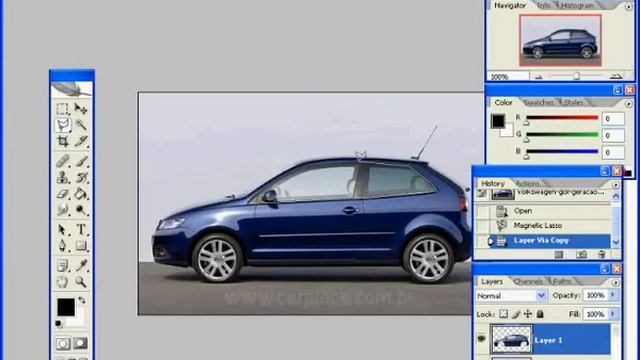Switch to the Info tab
Image resolution: width=640 pixels, height=360 pixels.
[543, 5]
